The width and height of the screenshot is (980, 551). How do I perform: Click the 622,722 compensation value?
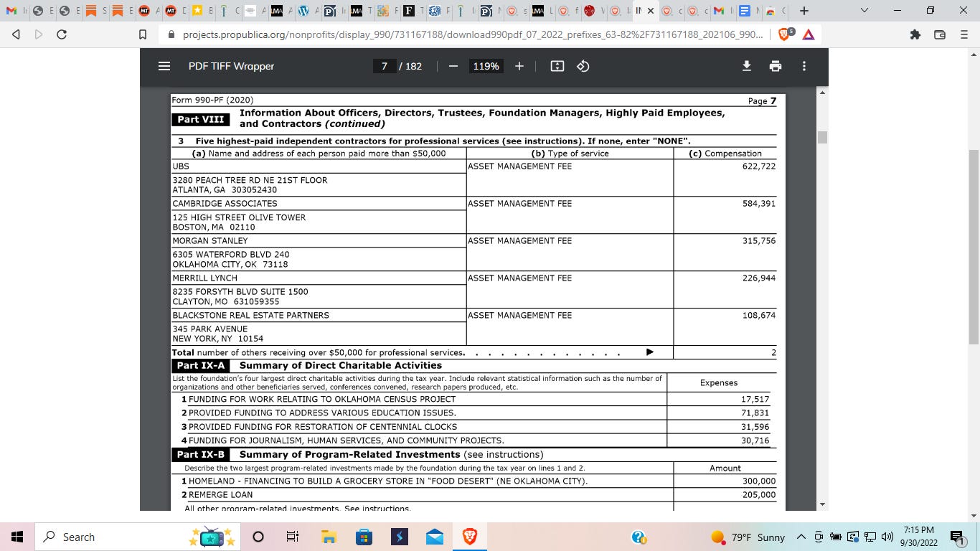coord(759,166)
